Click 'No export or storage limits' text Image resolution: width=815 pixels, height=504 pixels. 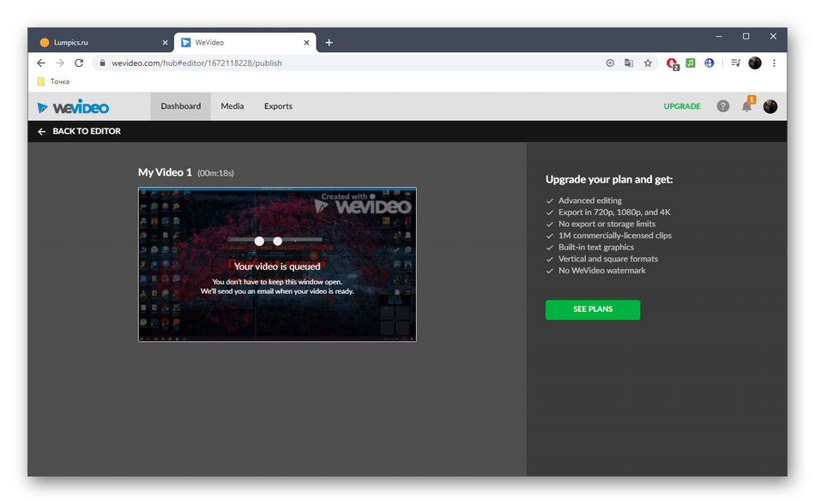click(x=607, y=224)
